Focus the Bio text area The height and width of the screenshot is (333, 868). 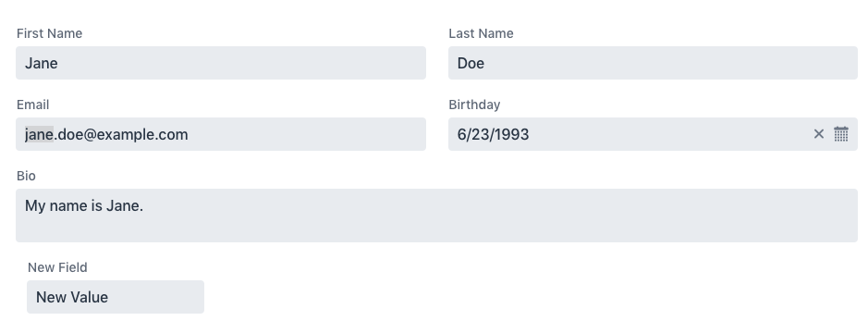click(436, 216)
